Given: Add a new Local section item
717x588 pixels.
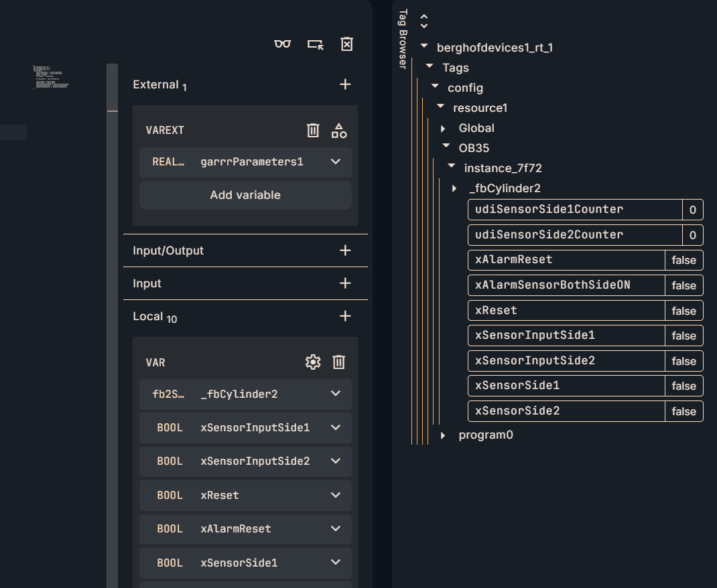Looking at the screenshot, I should [x=345, y=316].
